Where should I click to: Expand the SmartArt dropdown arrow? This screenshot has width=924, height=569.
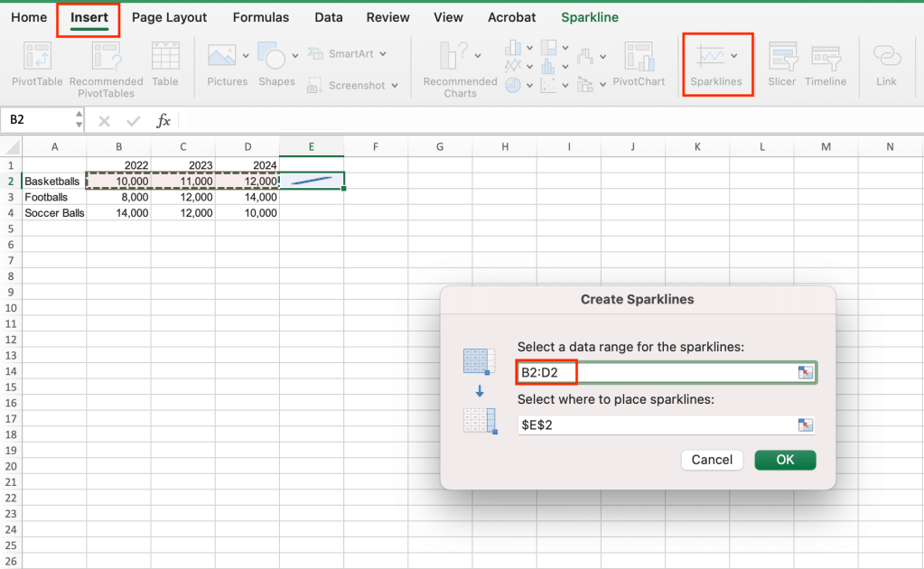pyautogui.click(x=383, y=53)
